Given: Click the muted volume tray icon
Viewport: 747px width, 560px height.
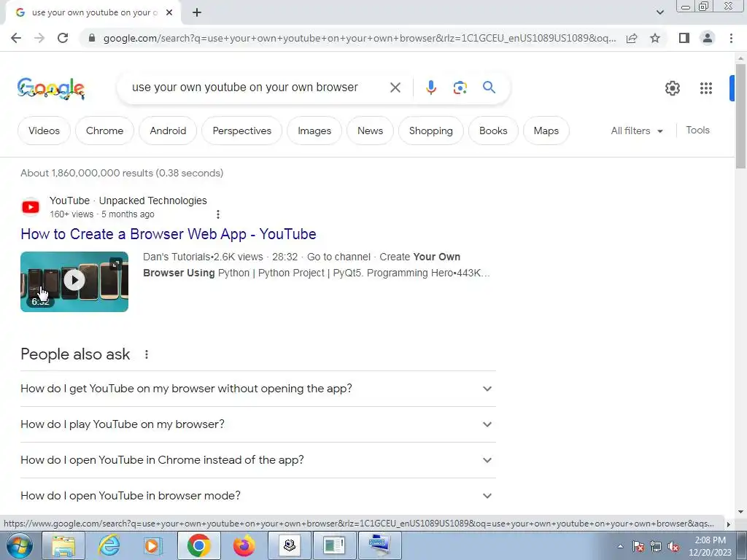Looking at the screenshot, I should tap(673, 547).
